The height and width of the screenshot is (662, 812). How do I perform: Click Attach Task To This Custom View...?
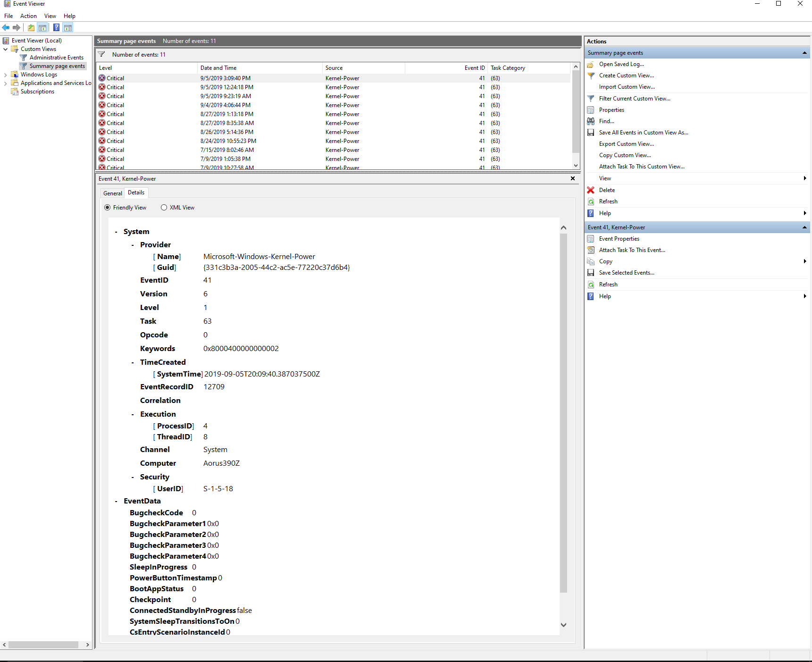point(642,167)
